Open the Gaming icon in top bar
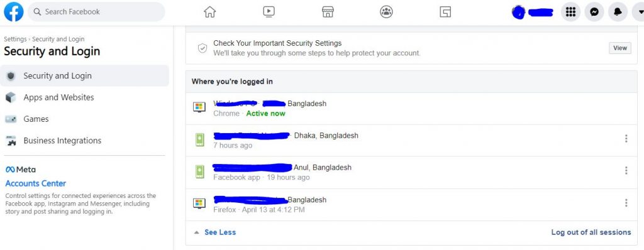Viewport: 644px width, 250px height. (445, 12)
